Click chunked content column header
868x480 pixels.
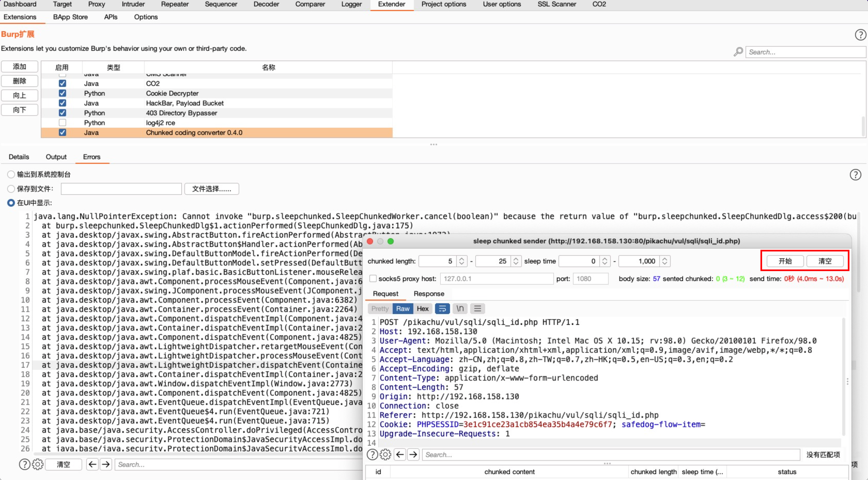(x=509, y=472)
